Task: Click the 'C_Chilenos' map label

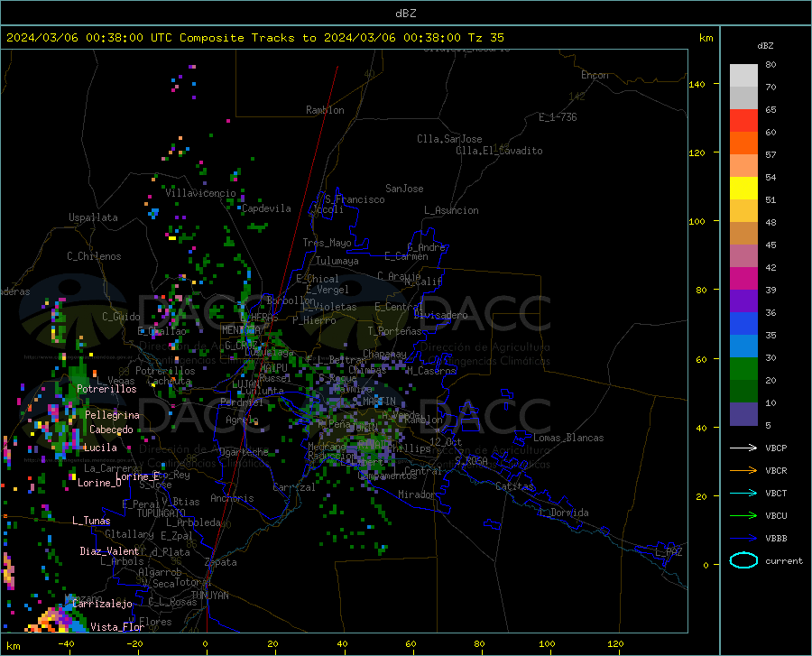Action: click(94, 256)
